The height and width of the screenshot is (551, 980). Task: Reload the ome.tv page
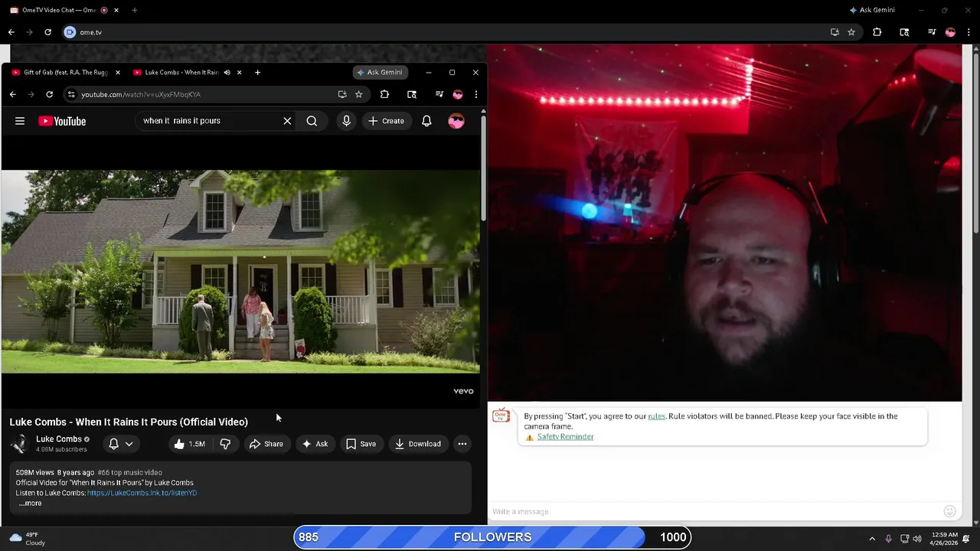(x=47, y=32)
